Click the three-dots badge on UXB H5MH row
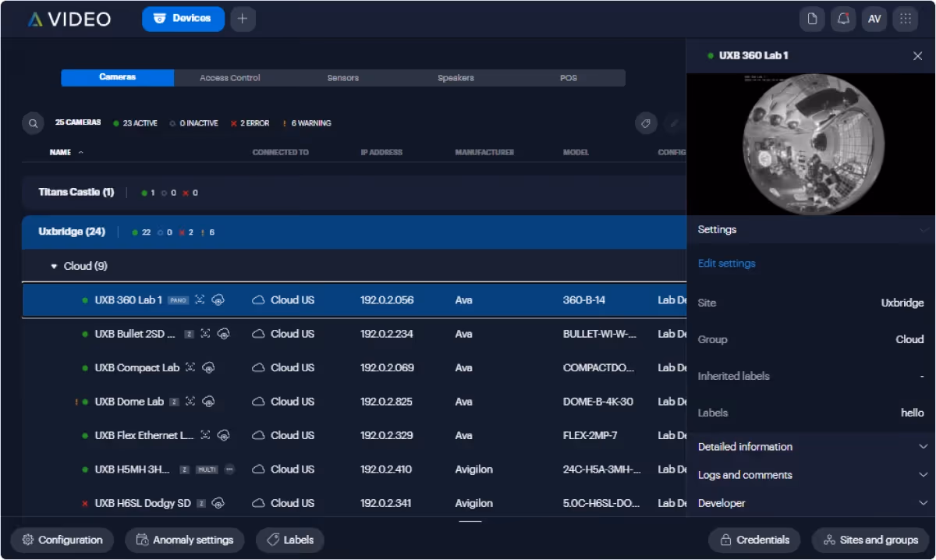Viewport: 936px width, 560px height. pos(229,470)
